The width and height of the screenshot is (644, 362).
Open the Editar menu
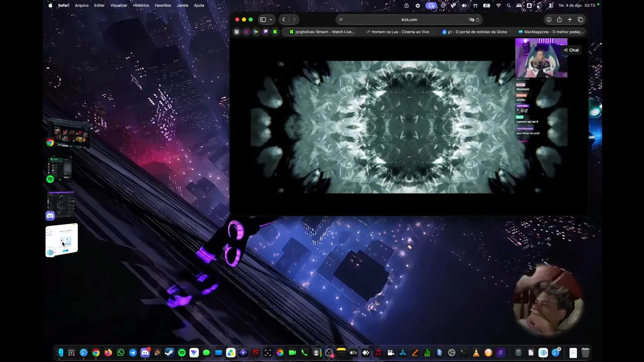[100, 6]
